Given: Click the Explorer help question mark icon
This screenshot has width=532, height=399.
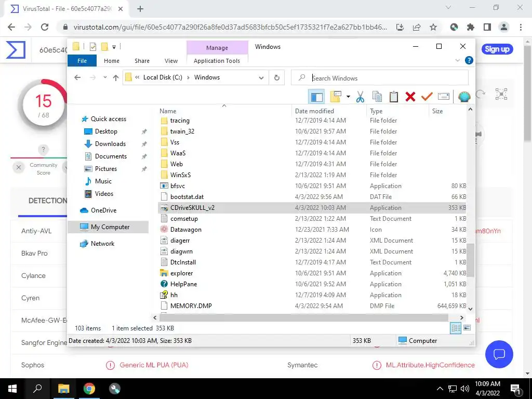Looking at the screenshot, I should pyautogui.click(x=469, y=60).
